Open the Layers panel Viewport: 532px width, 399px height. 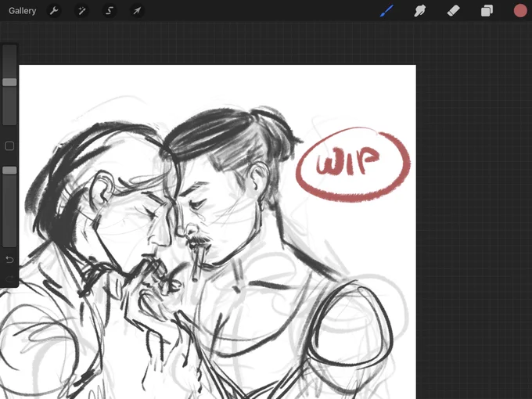[x=487, y=11]
